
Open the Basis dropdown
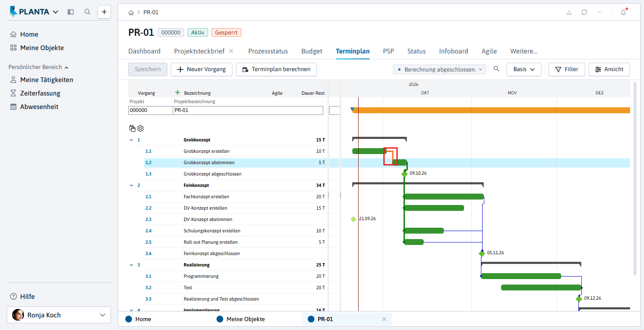coord(524,69)
